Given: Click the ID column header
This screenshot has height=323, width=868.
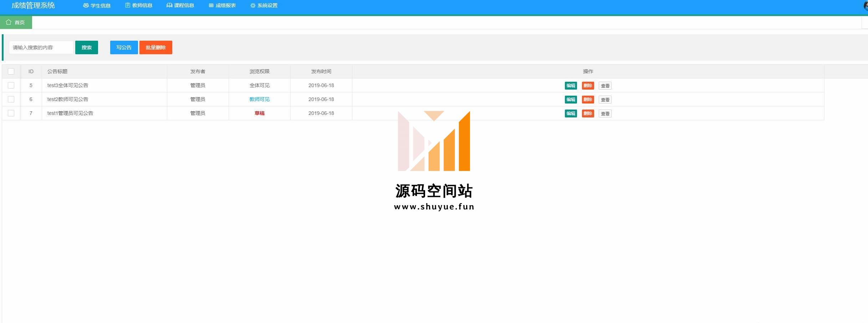Looking at the screenshot, I should [x=31, y=71].
